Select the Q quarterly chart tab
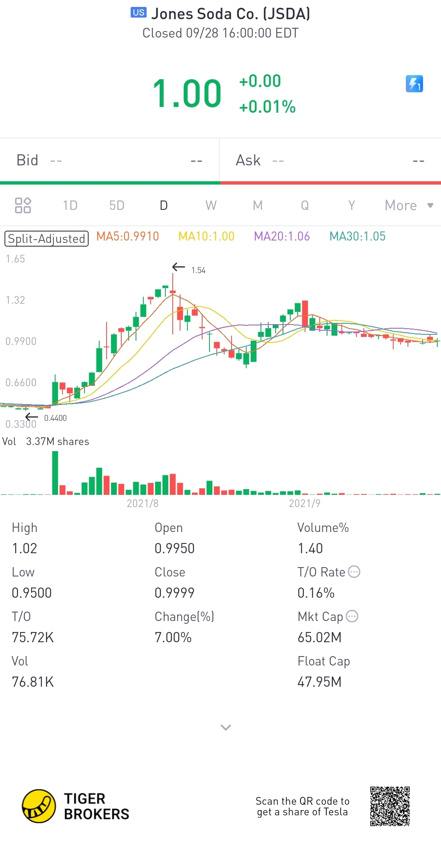 (305, 205)
